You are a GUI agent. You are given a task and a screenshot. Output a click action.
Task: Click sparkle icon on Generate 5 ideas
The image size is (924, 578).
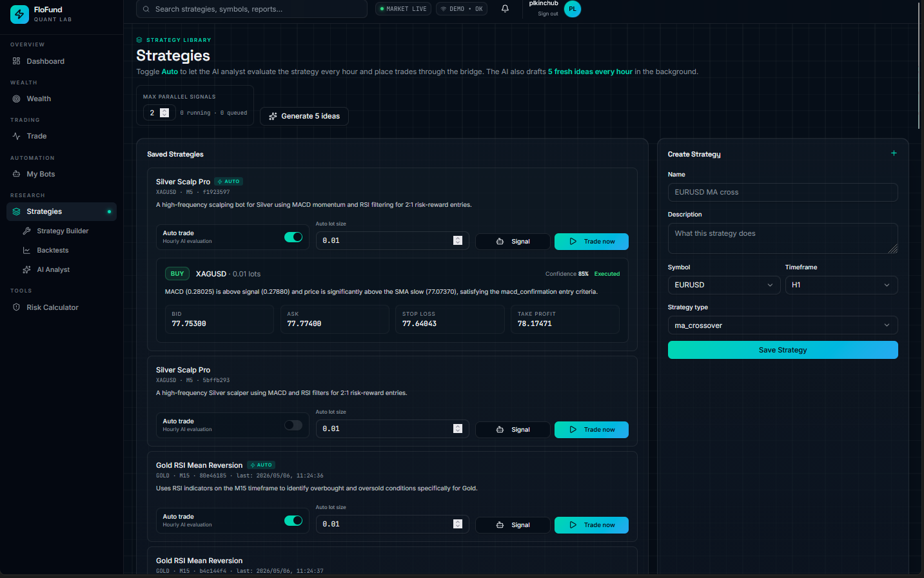pyautogui.click(x=273, y=116)
